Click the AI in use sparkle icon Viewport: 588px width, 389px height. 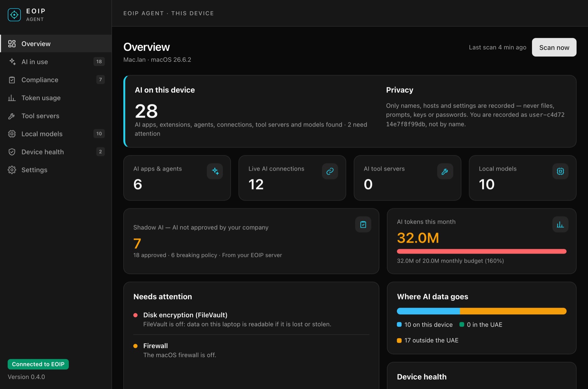12,62
